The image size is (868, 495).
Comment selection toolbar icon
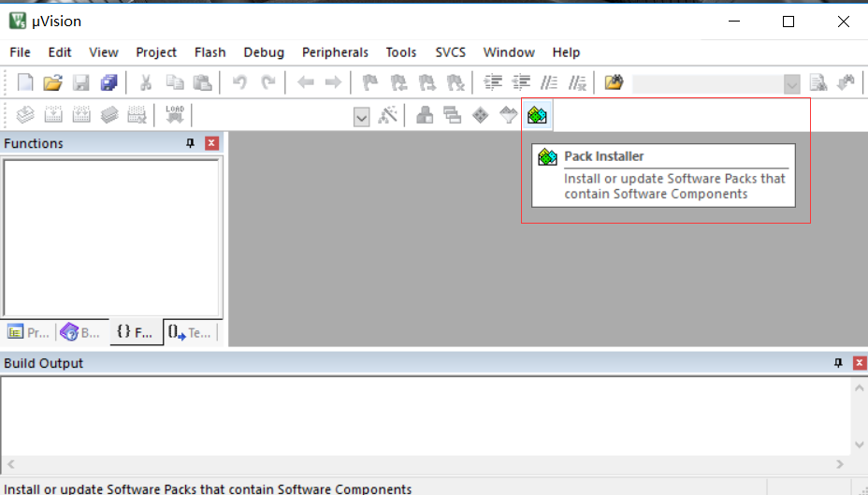(549, 83)
